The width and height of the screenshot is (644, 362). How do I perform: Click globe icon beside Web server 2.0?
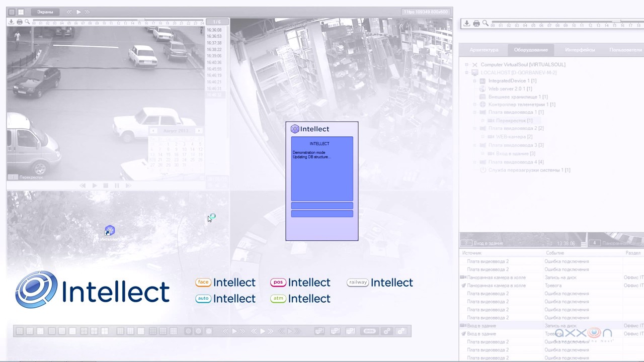coord(482,89)
